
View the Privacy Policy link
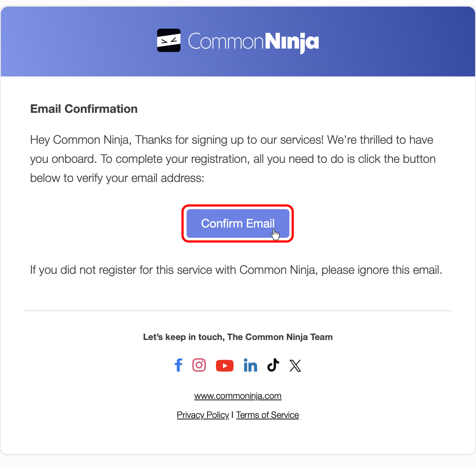tap(203, 415)
